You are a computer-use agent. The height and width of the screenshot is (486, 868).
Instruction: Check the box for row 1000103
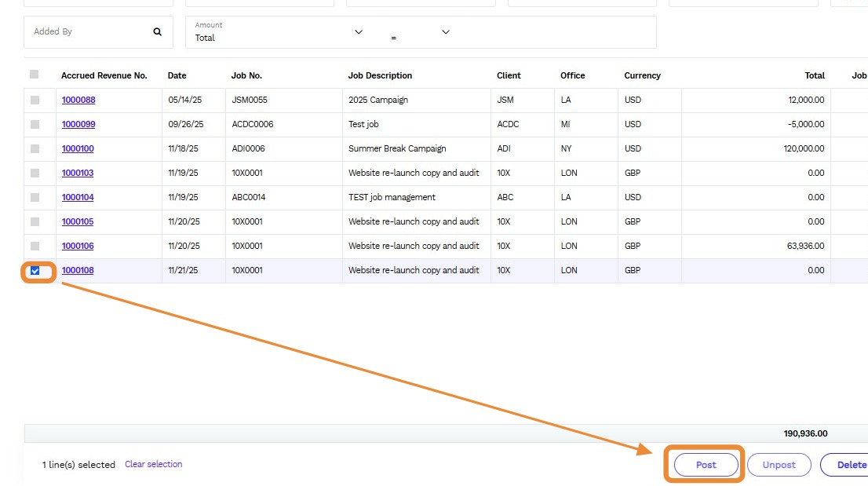point(35,174)
